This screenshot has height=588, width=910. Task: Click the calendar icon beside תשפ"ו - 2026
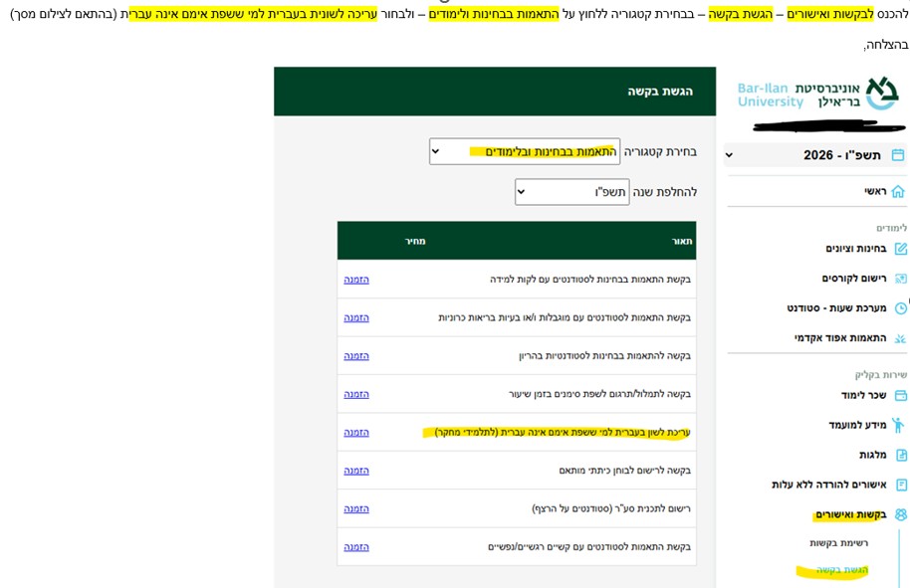(898, 155)
